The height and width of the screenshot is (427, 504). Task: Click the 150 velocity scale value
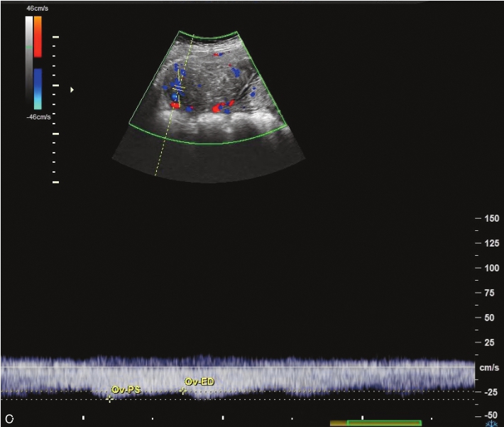492,219
